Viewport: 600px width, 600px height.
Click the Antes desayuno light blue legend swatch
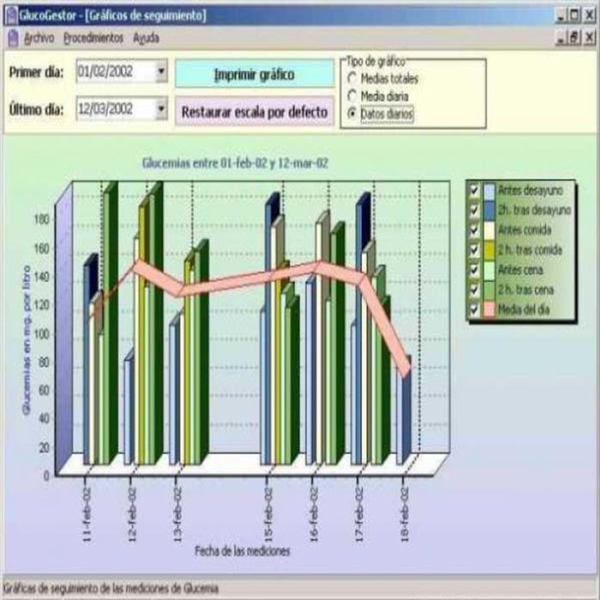[489, 190]
